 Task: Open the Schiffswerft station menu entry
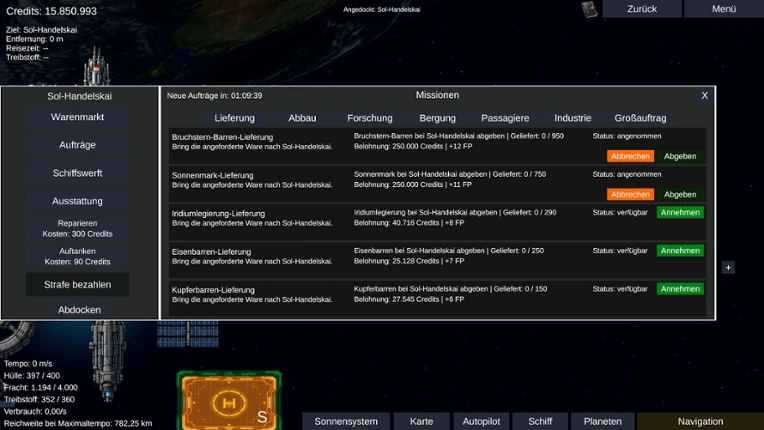77,173
